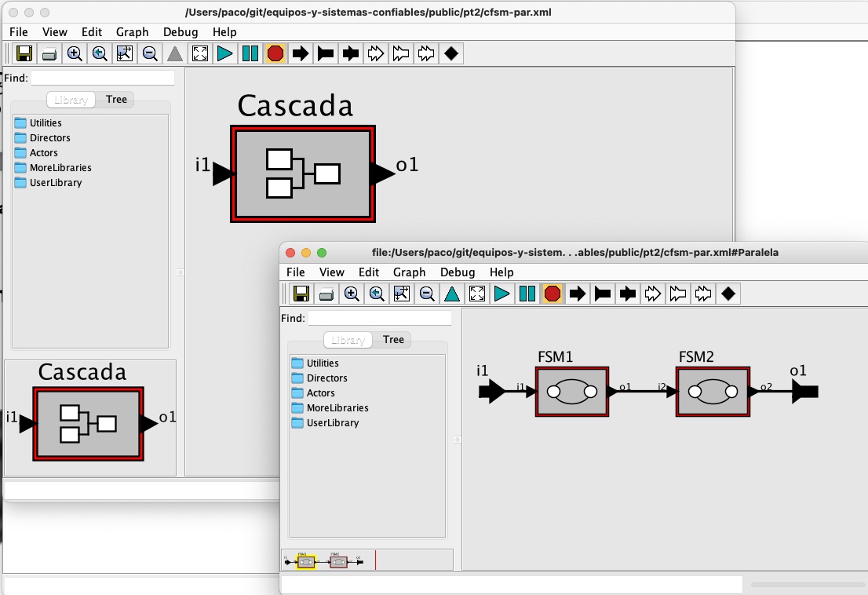Click the Cascada panner thumbnail in back window

click(90, 418)
